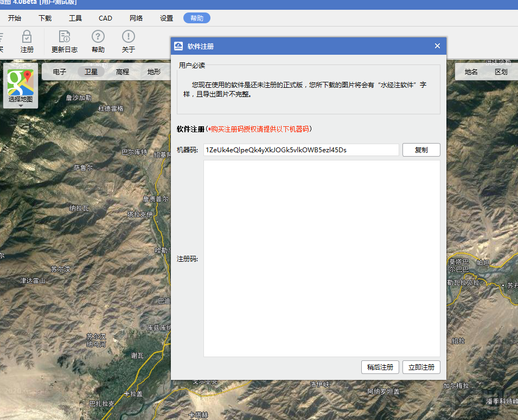
Task: Switch to the CAD menu tab
Action: click(105, 18)
